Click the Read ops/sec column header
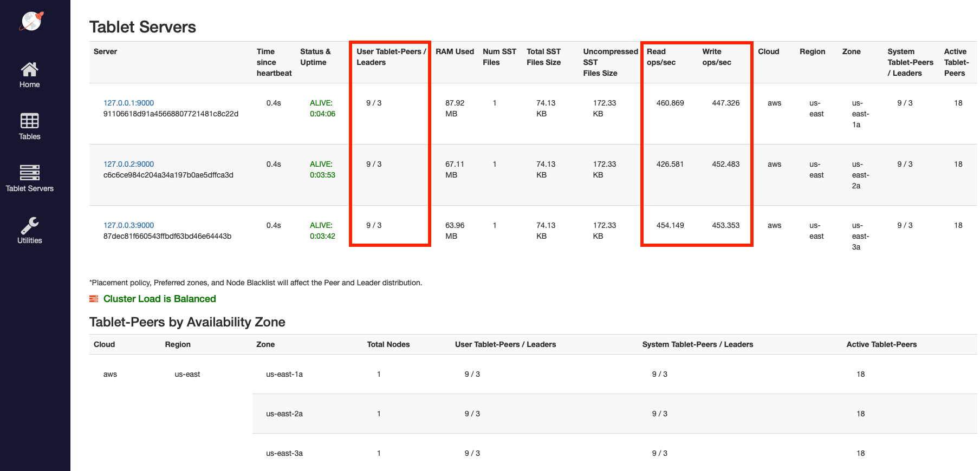Image resolution: width=980 pixels, height=471 pixels. pyautogui.click(x=661, y=57)
